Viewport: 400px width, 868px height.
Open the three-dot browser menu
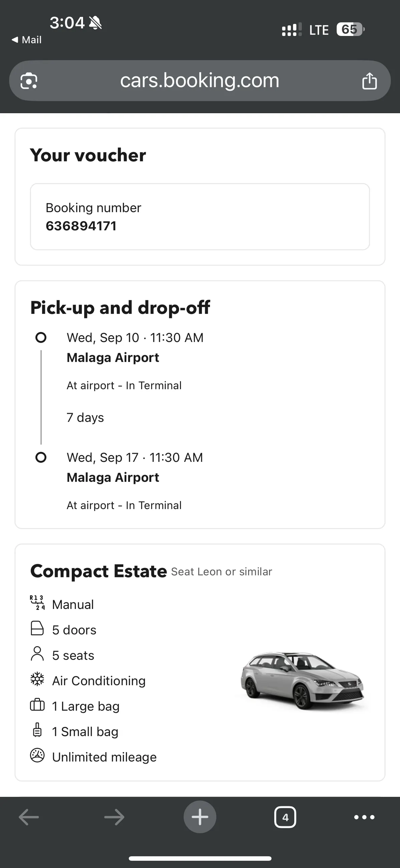pyautogui.click(x=364, y=817)
